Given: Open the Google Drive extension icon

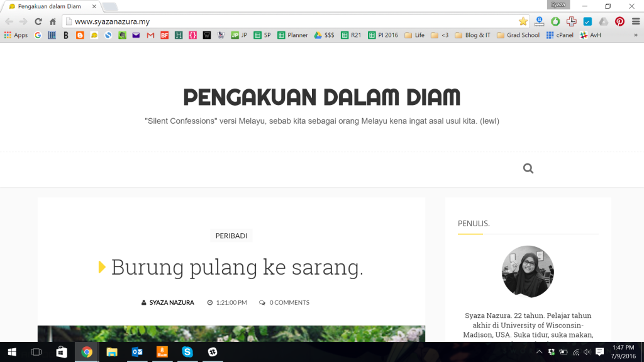Looking at the screenshot, I should [x=603, y=21].
